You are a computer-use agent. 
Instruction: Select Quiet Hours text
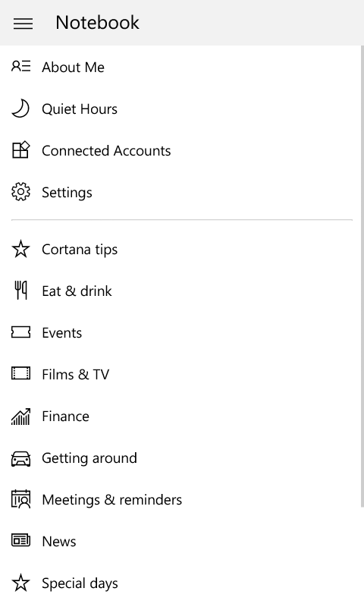(80, 109)
